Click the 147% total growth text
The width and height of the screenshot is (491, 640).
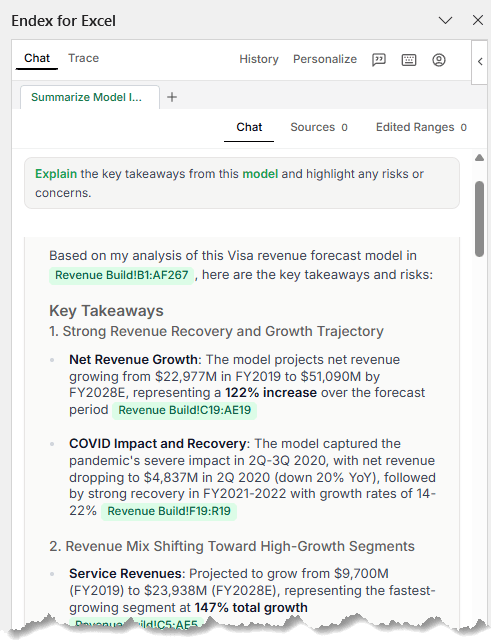pos(251,608)
